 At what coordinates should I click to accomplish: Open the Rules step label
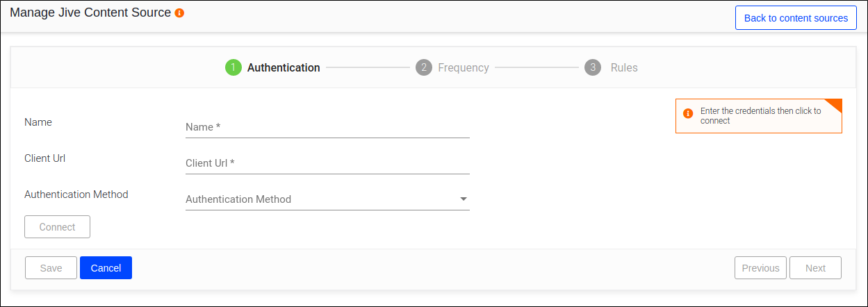click(x=624, y=68)
